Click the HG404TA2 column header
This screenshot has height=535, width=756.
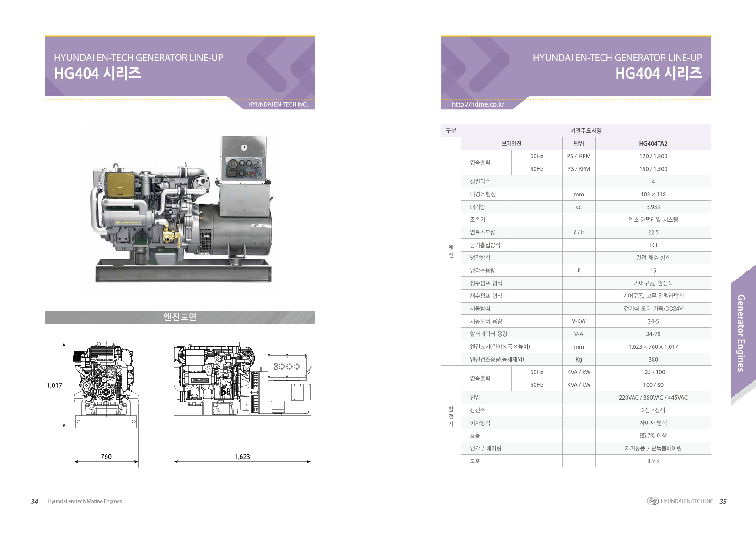[x=653, y=143]
